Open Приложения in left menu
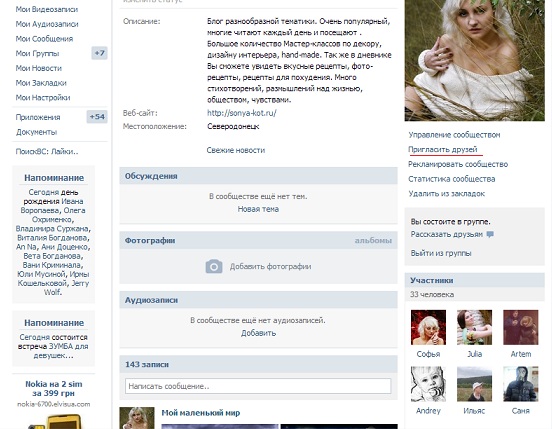Viewport: 552px width, 429px height. tap(38, 118)
